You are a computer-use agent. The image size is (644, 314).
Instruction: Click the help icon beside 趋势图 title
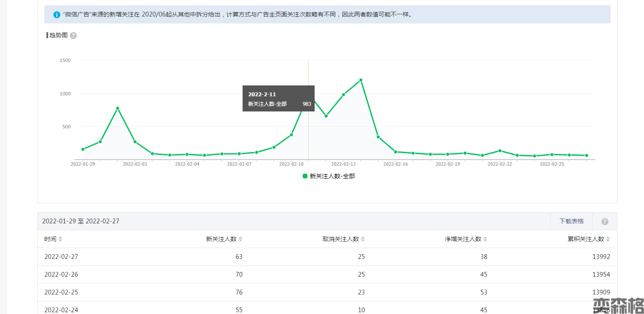tap(73, 36)
